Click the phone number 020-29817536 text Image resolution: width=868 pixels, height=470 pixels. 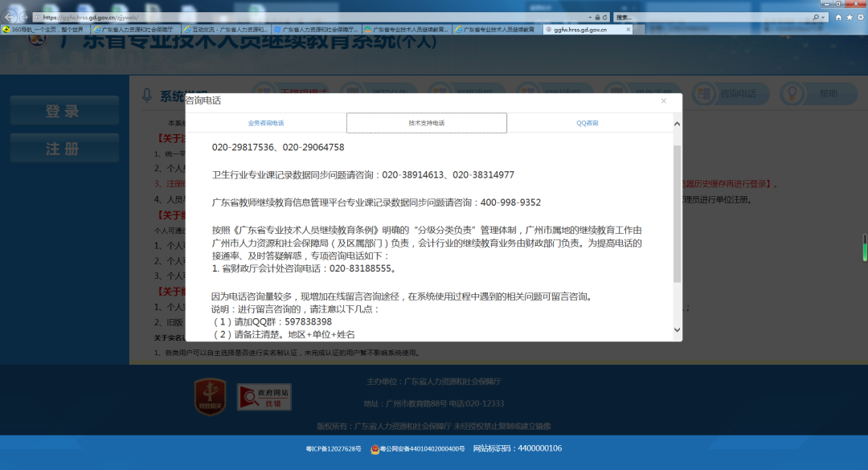click(x=243, y=147)
